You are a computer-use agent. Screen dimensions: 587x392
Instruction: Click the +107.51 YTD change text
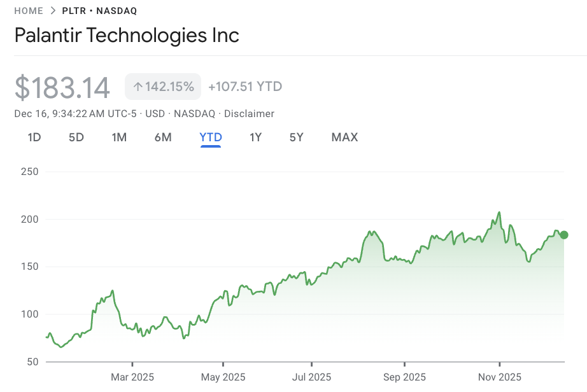coord(245,87)
